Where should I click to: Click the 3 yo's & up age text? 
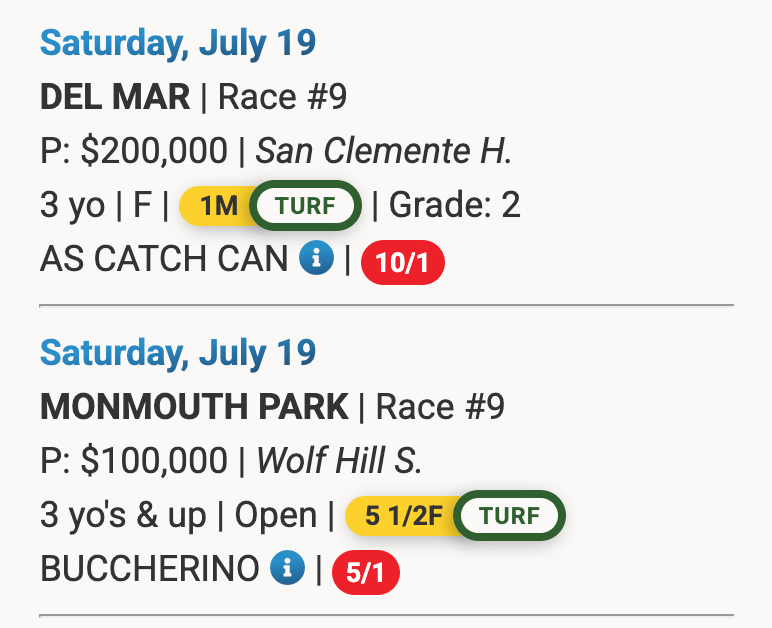coord(123,516)
